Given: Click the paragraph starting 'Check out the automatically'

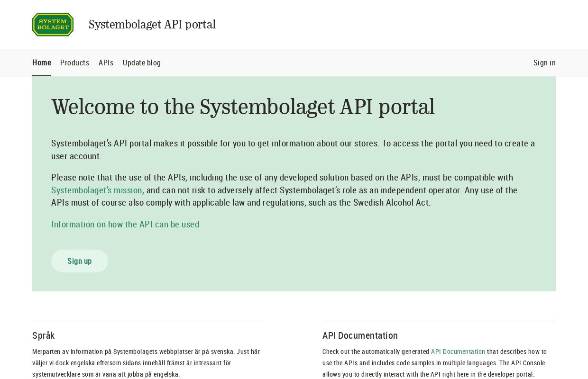Looking at the screenshot, I should click(435, 363).
